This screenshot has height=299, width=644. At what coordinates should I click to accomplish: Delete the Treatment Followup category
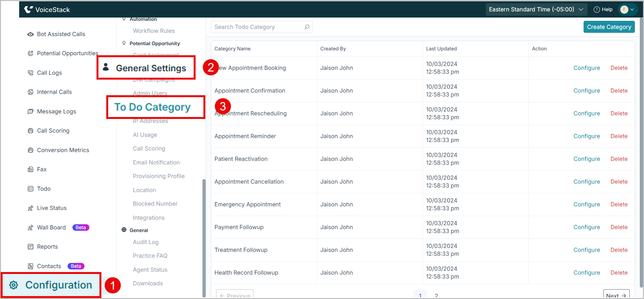[x=619, y=250]
